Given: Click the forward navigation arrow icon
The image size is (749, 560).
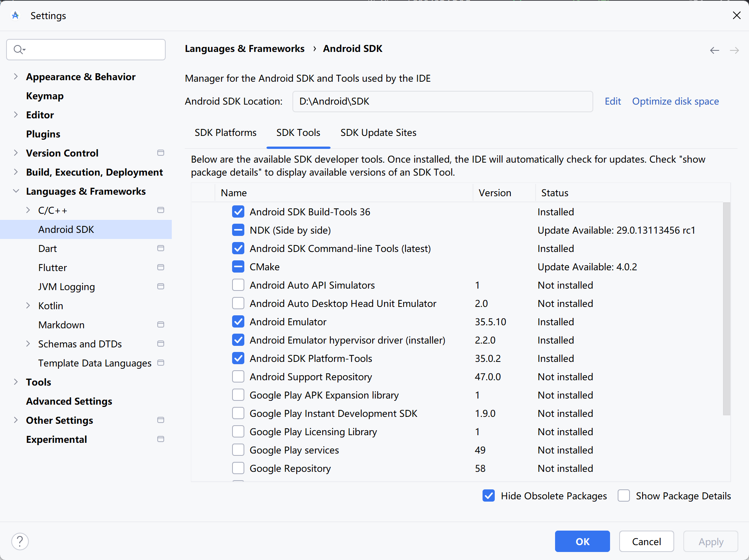Looking at the screenshot, I should click(x=734, y=50).
